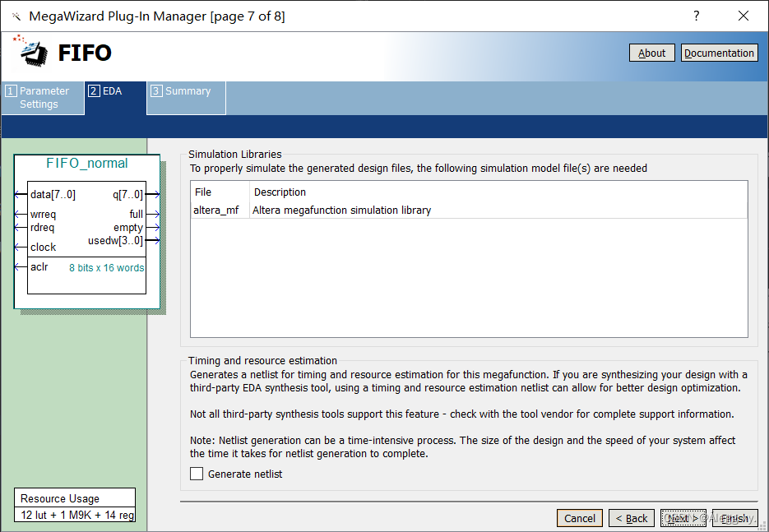Viewport: 769px width, 532px height.
Task: Click the data[7..0] port label
Action: pyautogui.click(x=53, y=195)
